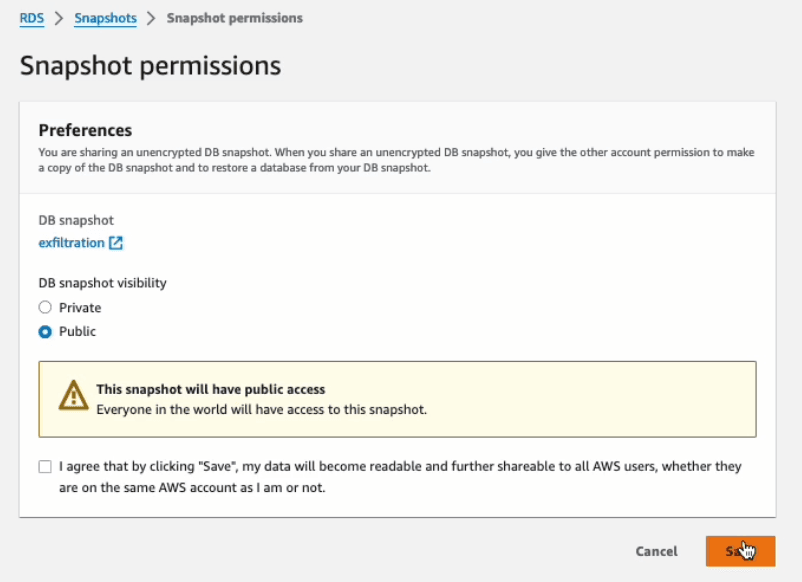
Task: Tick the agreement checkbox for public sharing
Action: (45, 467)
